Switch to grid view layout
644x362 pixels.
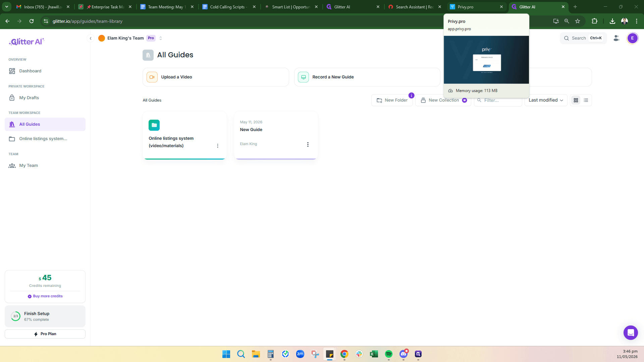click(x=576, y=100)
